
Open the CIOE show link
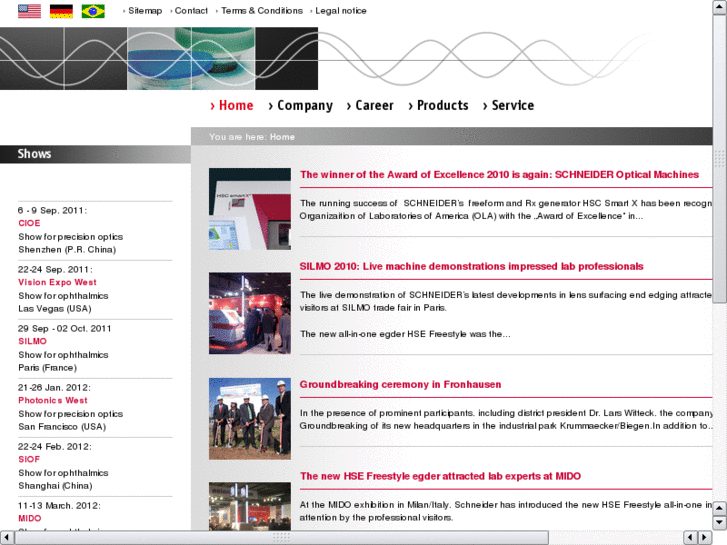click(x=29, y=223)
